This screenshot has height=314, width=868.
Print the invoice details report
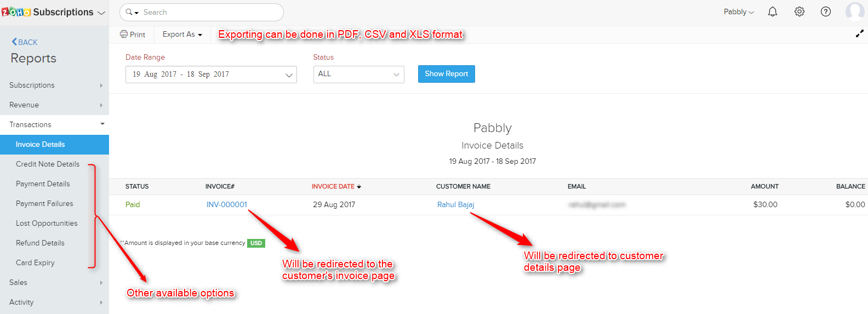point(133,34)
